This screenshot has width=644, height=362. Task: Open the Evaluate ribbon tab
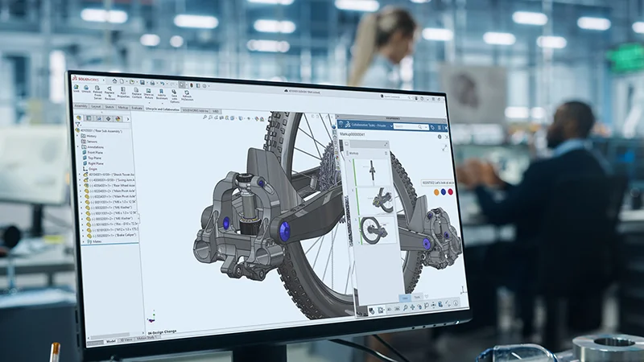click(x=137, y=107)
